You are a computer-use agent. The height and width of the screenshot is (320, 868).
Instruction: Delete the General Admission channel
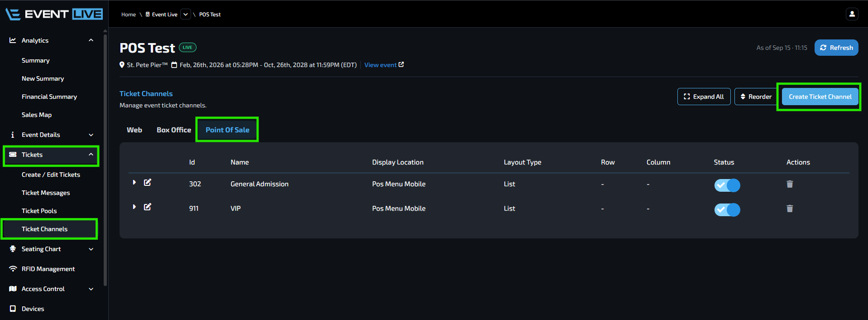pos(790,184)
